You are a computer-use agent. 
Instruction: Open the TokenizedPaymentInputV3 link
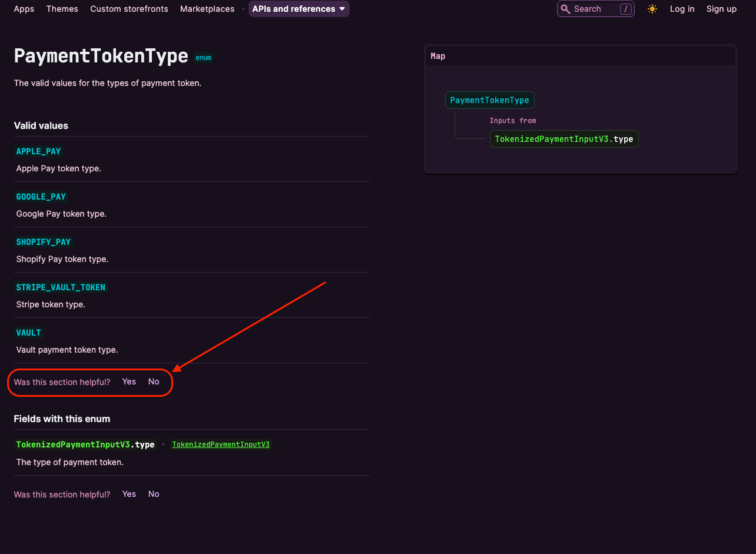click(x=221, y=444)
